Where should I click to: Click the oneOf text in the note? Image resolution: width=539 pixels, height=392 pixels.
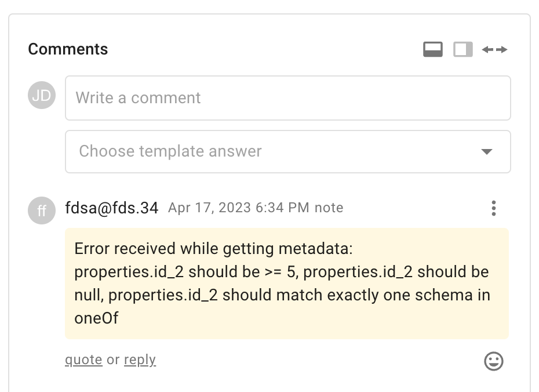pos(96,318)
